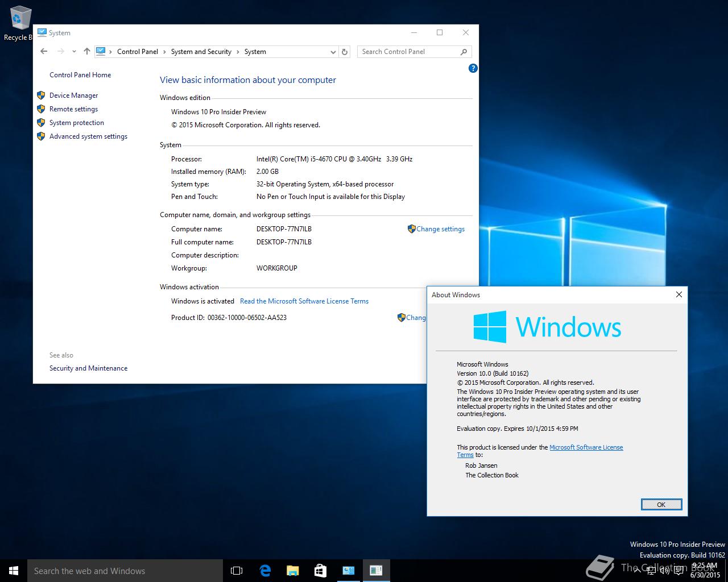Image resolution: width=728 pixels, height=582 pixels.
Task: Select System breadcrumb in address bar
Action: [x=255, y=52]
